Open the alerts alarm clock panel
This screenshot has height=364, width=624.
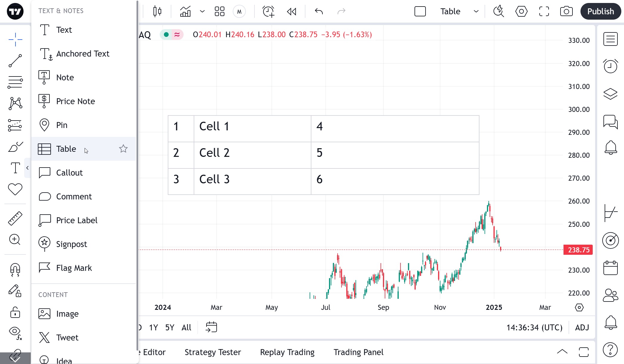click(610, 66)
